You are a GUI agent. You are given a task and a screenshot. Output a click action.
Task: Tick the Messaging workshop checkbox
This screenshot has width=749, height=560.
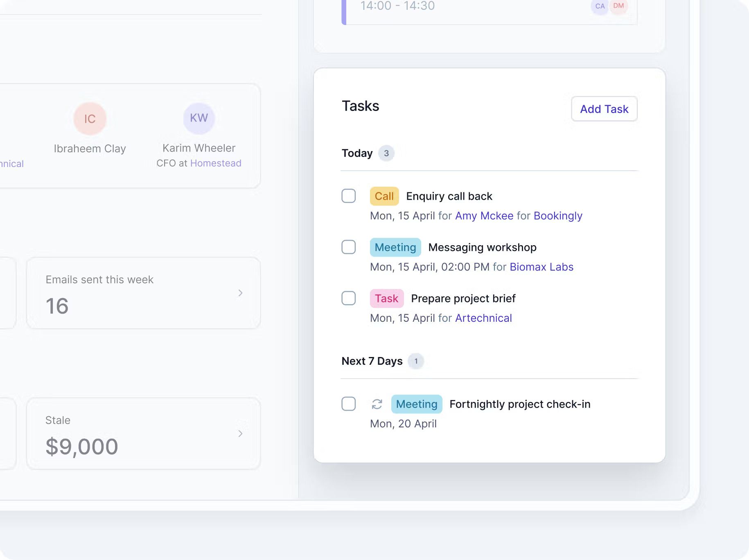point(349,247)
